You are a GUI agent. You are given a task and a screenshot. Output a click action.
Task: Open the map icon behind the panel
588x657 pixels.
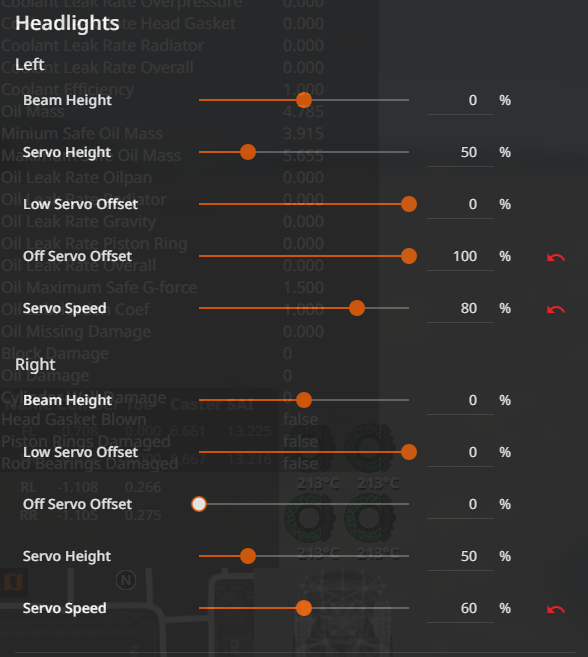click(x=13, y=582)
